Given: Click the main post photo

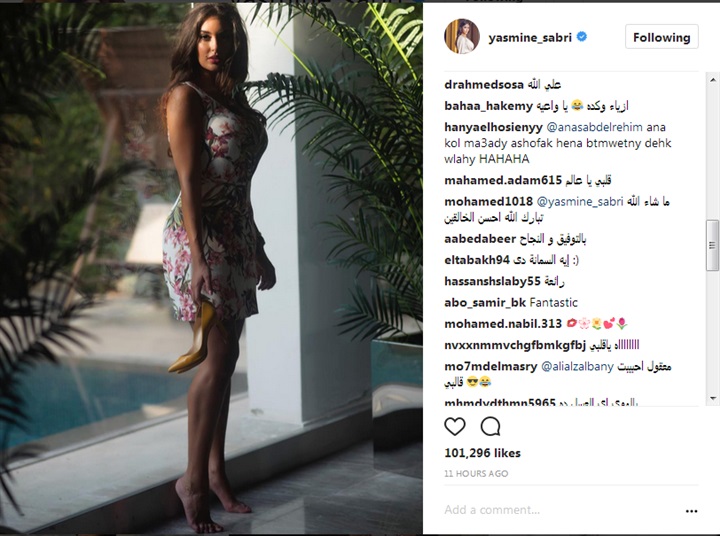Looking at the screenshot, I should tap(211, 268).
